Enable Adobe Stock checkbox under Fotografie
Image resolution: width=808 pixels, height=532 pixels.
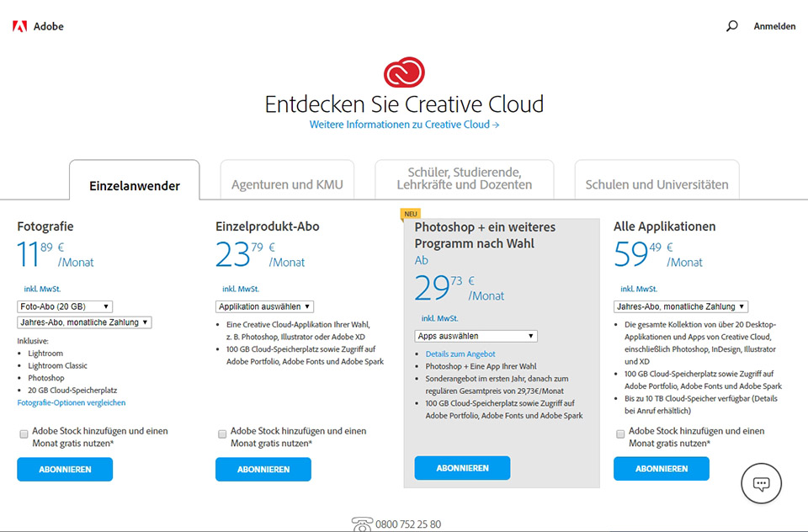pyautogui.click(x=23, y=434)
